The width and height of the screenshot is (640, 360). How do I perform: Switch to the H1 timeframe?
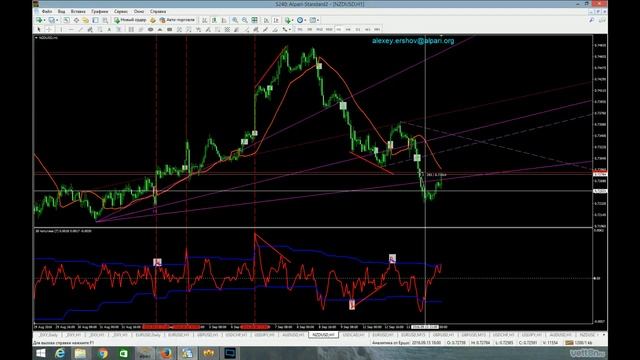(x=338, y=29)
